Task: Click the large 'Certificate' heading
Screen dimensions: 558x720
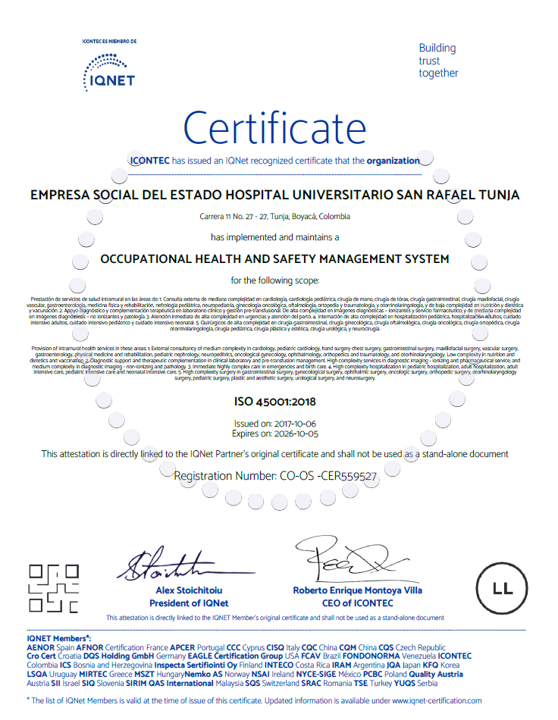Action: 275,128
